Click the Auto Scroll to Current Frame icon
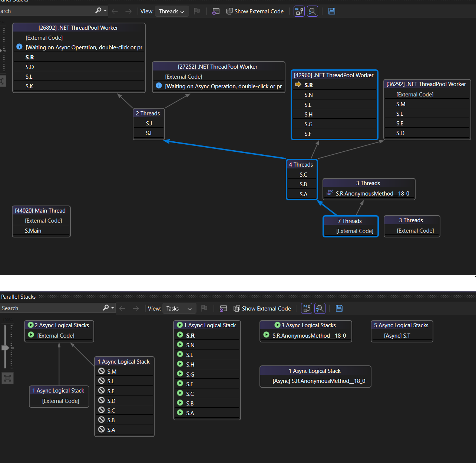Screen dimensions: 476x463 pyautogui.click(x=299, y=11)
